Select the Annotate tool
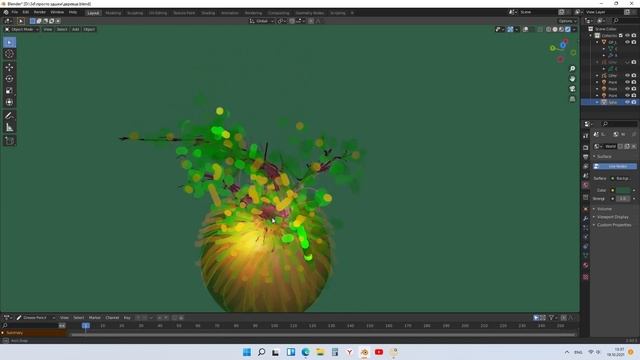 [9, 116]
